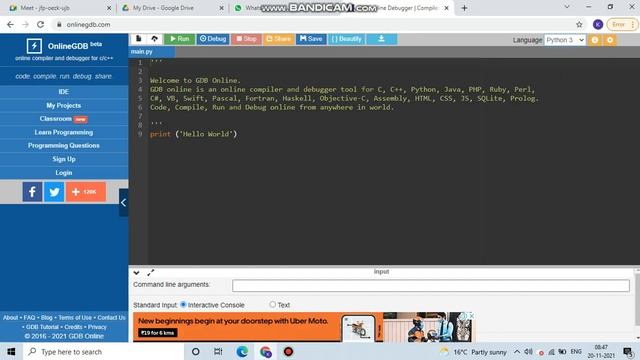Close the Uber Moto advertisement
Viewport: 640px width, 360px height.
471,316
